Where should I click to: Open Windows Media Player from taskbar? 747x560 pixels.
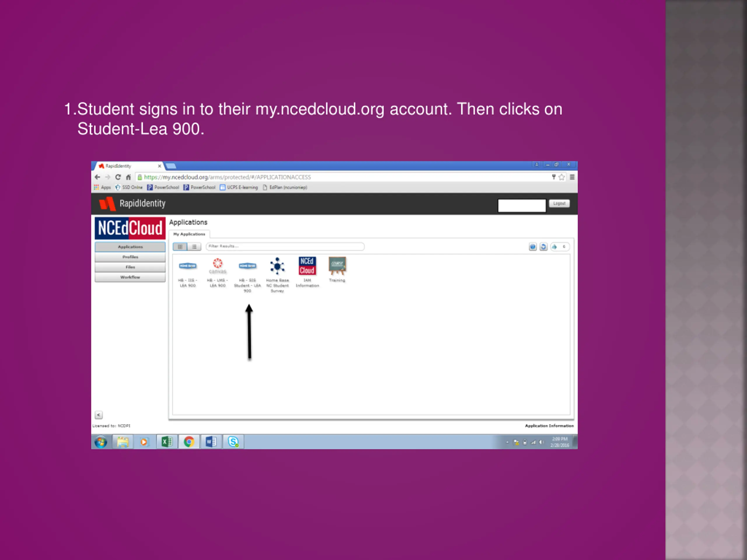tap(144, 442)
